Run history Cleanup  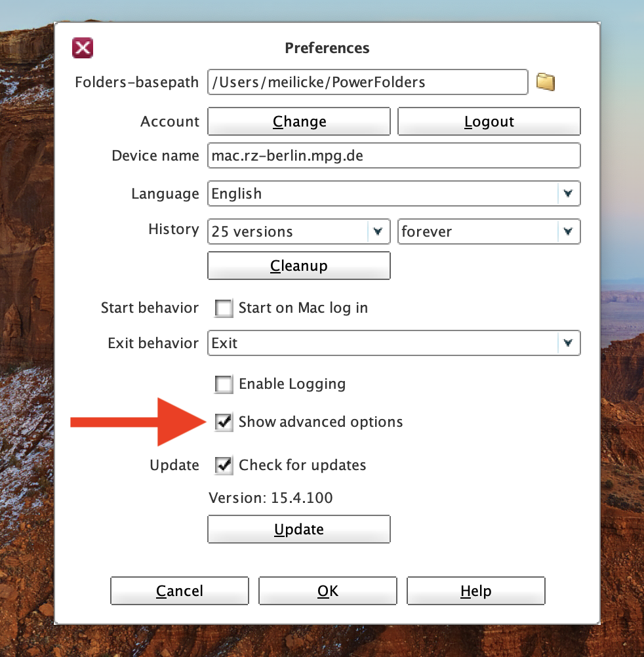pos(299,266)
